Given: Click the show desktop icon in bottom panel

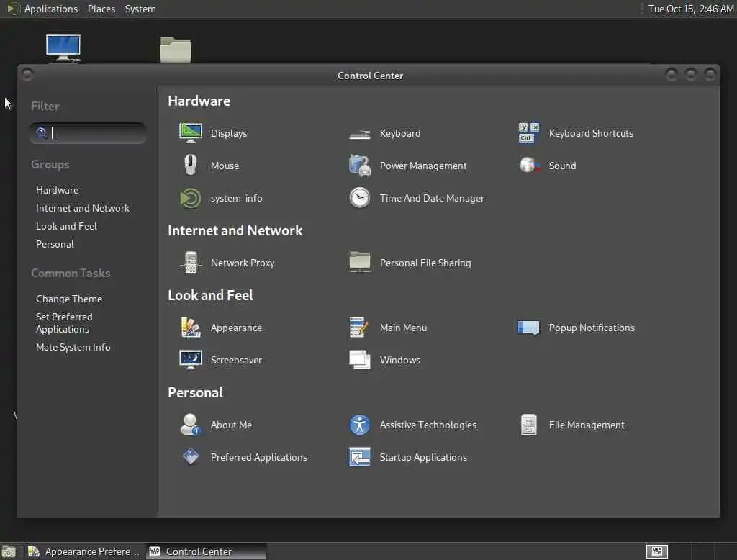Looking at the screenshot, I should click(x=9, y=551).
